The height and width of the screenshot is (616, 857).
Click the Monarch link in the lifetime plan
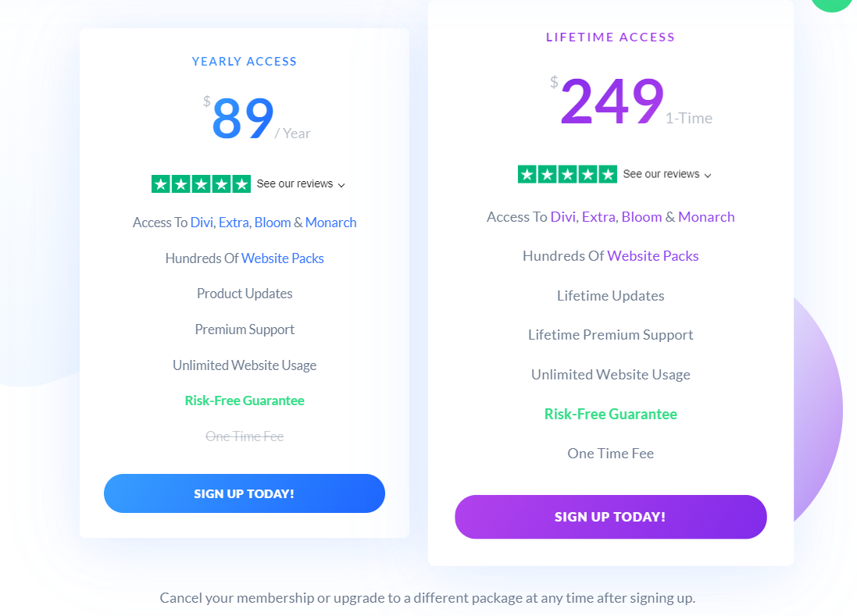pos(705,217)
